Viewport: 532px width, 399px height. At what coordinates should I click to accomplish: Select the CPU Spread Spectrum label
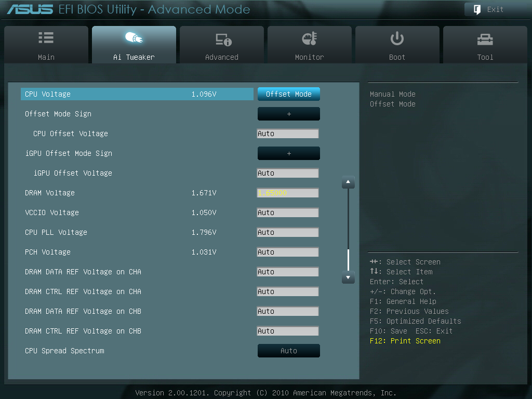[x=64, y=351]
